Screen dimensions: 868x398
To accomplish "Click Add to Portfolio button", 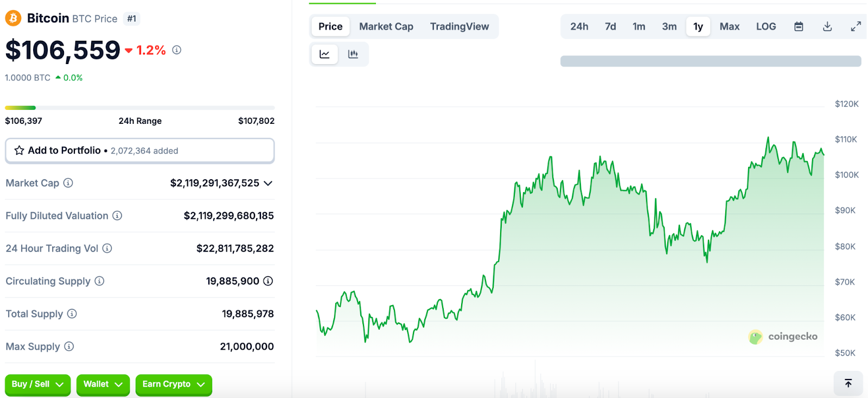I will click(x=140, y=150).
